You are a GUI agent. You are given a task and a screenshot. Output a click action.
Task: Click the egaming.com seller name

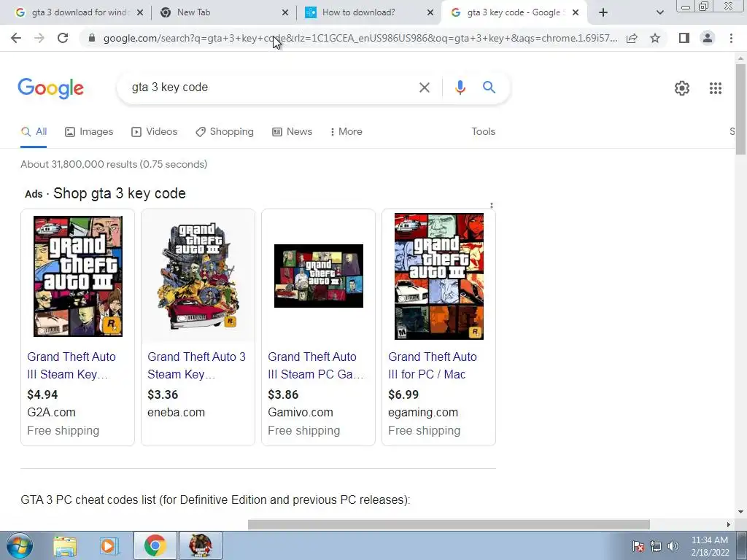[422, 413]
